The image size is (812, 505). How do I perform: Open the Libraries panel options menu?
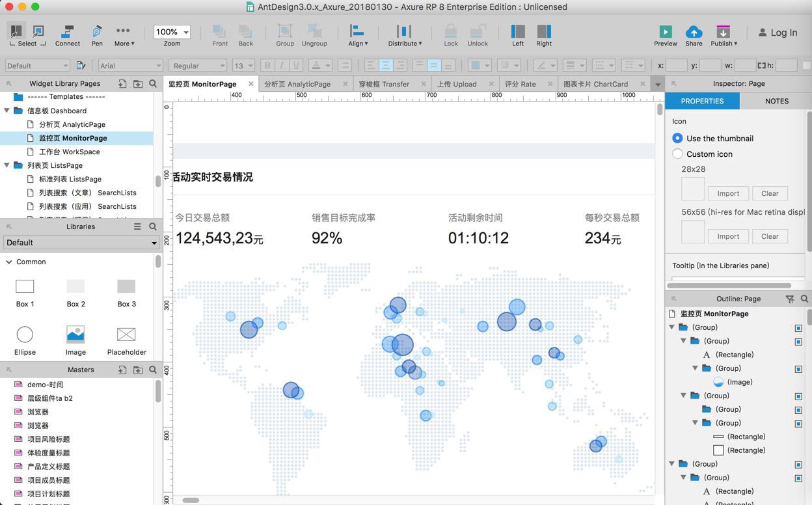coord(137,226)
